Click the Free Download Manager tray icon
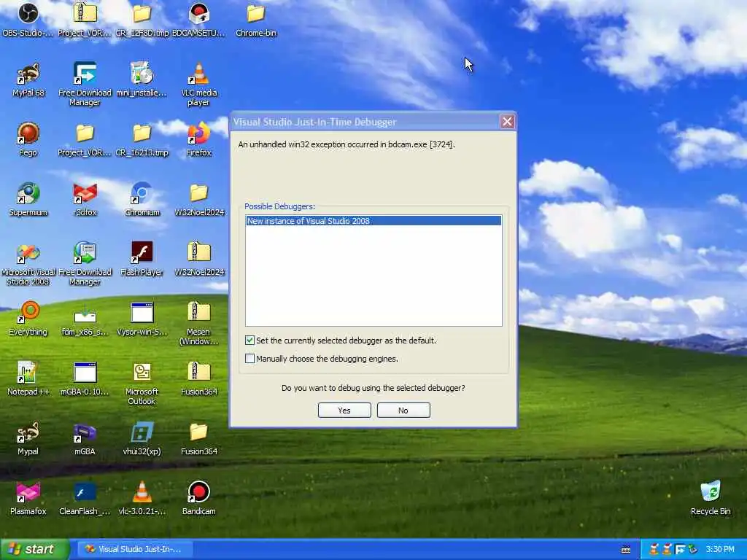 (680, 550)
